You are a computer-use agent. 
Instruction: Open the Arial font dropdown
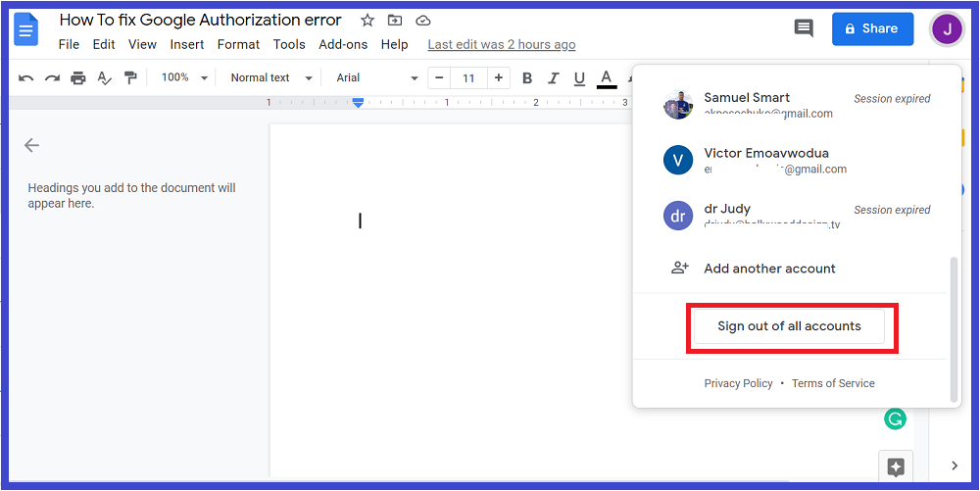pos(377,78)
